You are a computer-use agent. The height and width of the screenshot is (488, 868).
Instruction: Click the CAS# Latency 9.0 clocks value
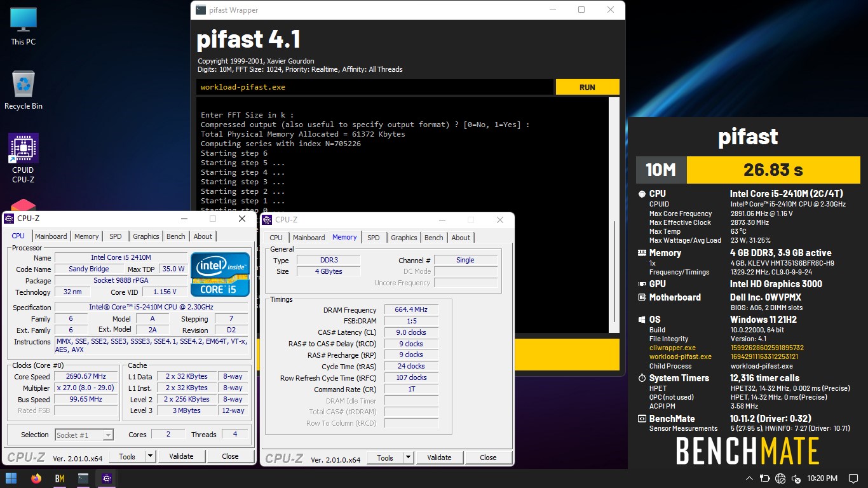(x=411, y=332)
